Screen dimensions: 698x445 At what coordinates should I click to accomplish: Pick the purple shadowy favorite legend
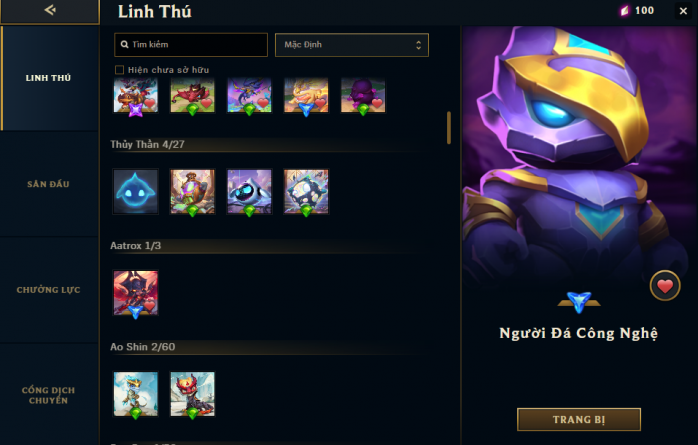[x=363, y=95]
